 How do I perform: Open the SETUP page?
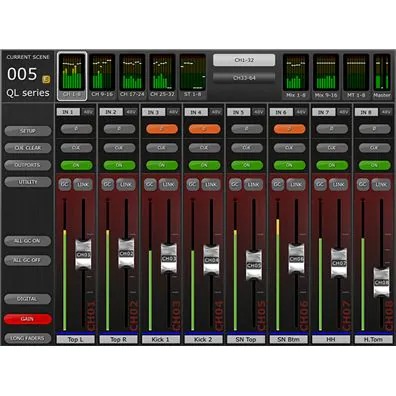[x=28, y=131]
